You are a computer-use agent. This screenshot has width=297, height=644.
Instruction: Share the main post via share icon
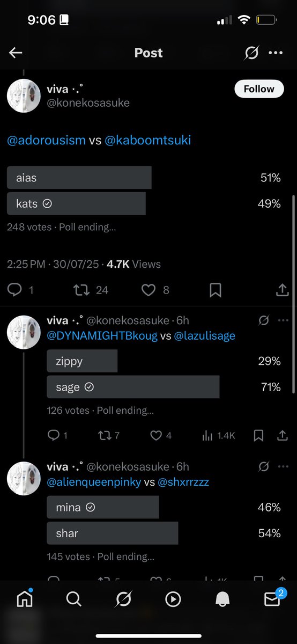click(x=282, y=290)
